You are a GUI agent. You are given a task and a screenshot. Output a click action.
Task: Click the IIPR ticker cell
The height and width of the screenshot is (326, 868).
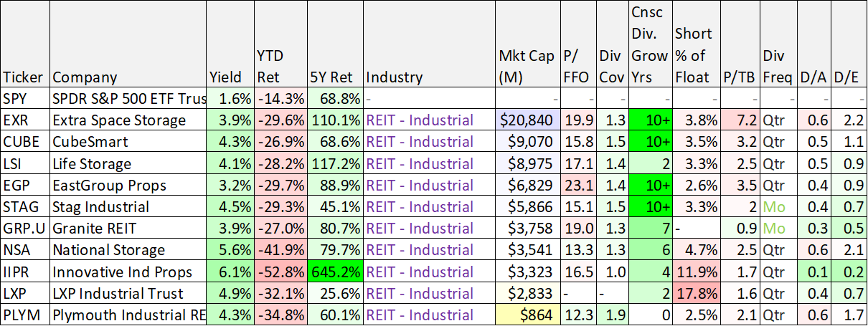[x=25, y=272]
